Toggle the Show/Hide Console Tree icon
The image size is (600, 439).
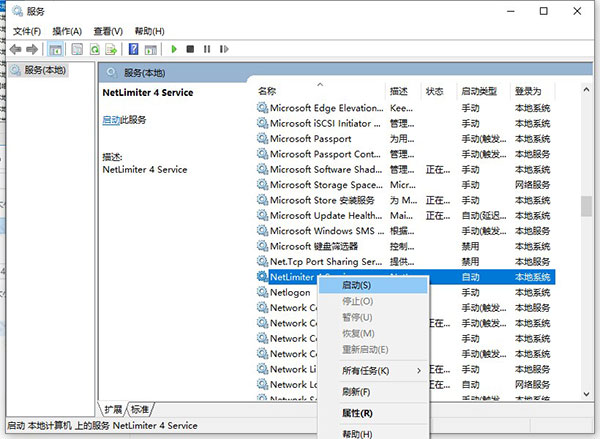point(54,49)
